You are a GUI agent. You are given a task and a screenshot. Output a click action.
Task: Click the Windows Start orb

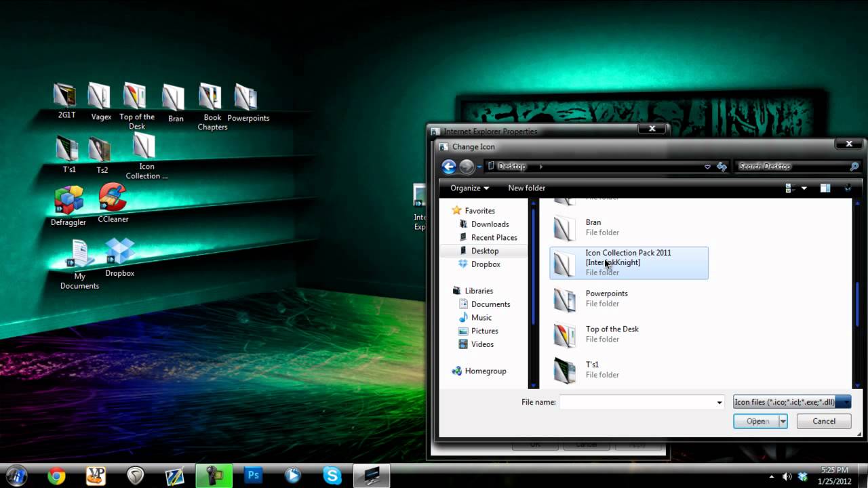coord(17,476)
